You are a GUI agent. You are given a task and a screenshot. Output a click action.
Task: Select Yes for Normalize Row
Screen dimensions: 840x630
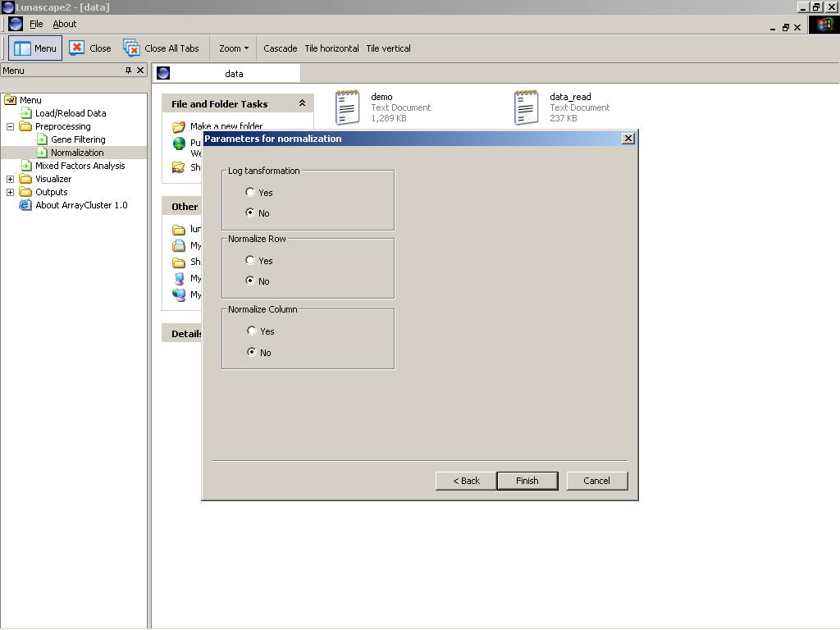coord(249,260)
